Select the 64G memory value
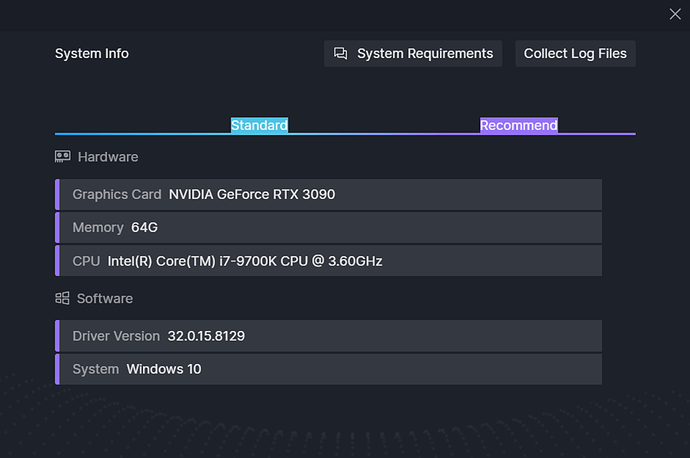Image resolution: width=690 pixels, height=458 pixels. pyautogui.click(x=144, y=228)
